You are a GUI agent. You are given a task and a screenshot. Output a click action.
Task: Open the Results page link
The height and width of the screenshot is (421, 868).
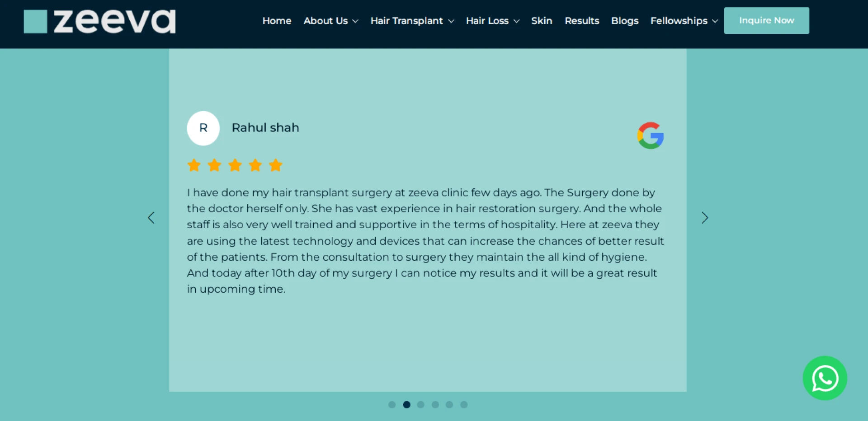(582, 21)
